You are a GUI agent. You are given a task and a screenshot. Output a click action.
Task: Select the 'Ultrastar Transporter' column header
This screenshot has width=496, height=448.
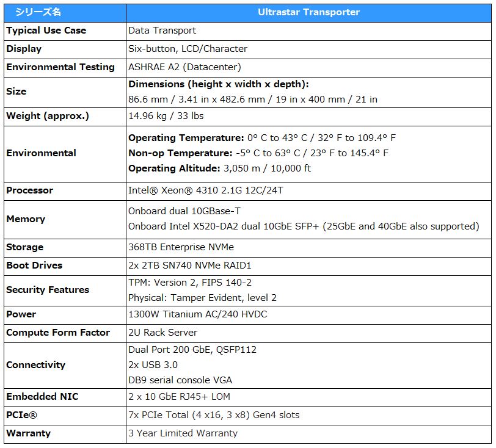308,13
